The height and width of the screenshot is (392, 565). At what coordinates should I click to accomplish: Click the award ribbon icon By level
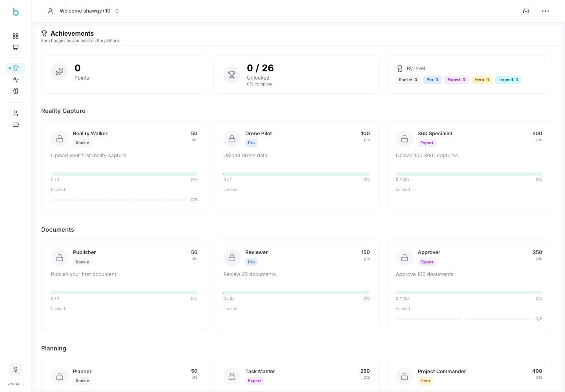(400, 69)
